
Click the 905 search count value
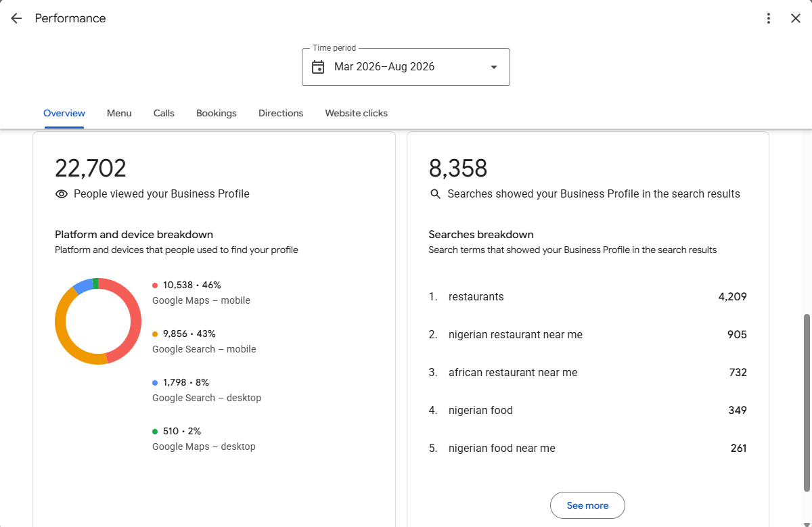(738, 335)
